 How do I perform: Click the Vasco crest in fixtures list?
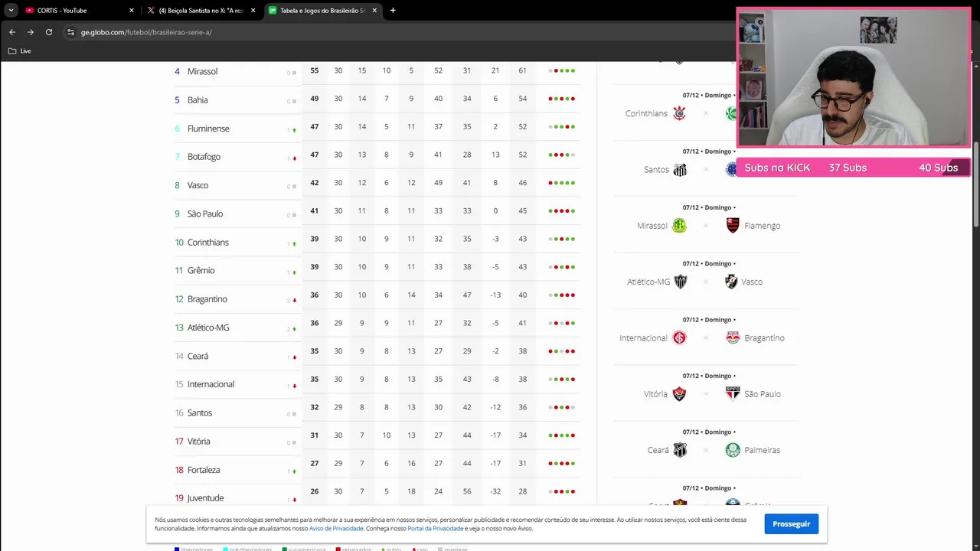(731, 282)
